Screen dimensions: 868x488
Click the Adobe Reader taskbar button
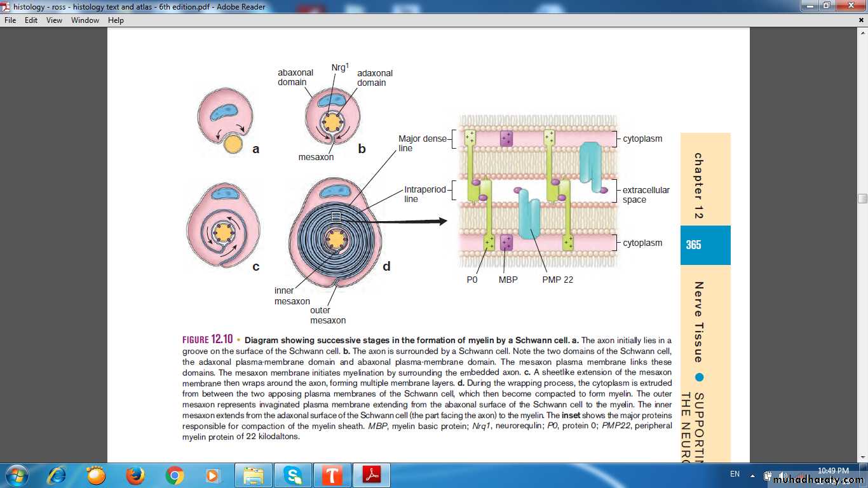click(x=372, y=475)
